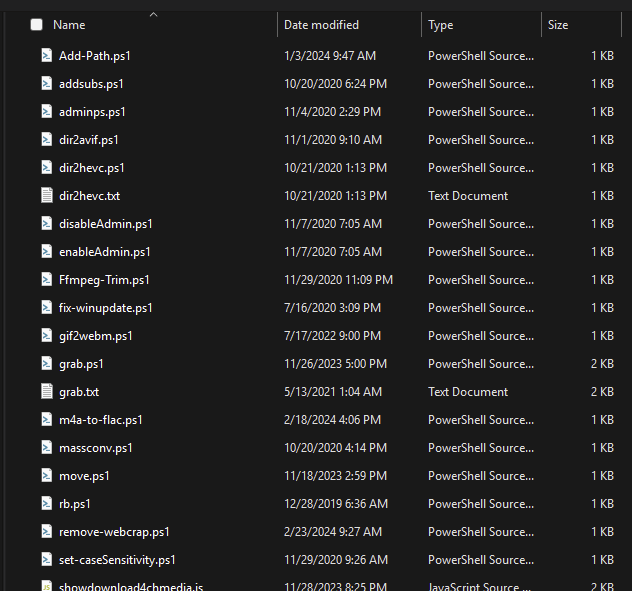Select the file name gif2webm.ps1
This screenshot has width=632, height=591.
tap(96, 336)
